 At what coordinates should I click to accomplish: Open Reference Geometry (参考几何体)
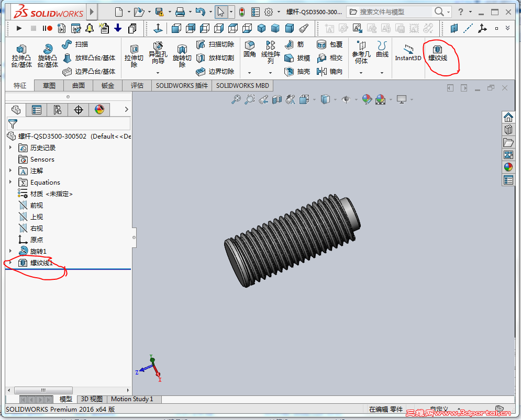pos(361,52)
